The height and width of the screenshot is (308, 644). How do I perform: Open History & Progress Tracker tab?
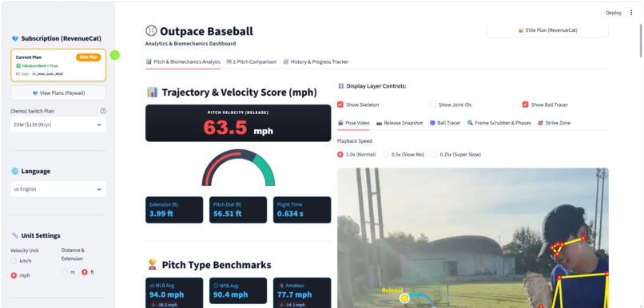(x=316, y=62)
